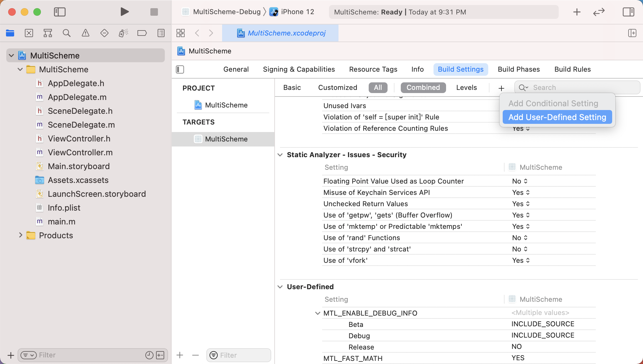Open the Symbol navigator icon
Screen dimensions: 643x364
(x=48, y=33)
